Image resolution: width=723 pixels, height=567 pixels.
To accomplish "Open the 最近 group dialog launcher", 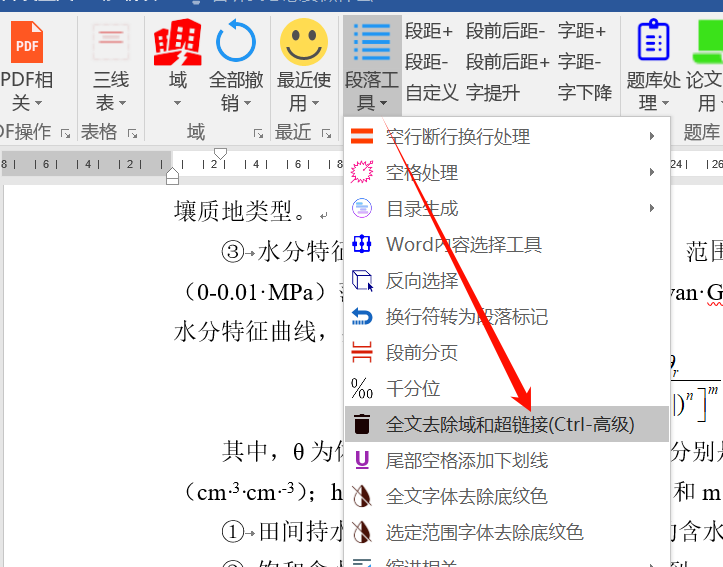I will [x=327, y=134].
